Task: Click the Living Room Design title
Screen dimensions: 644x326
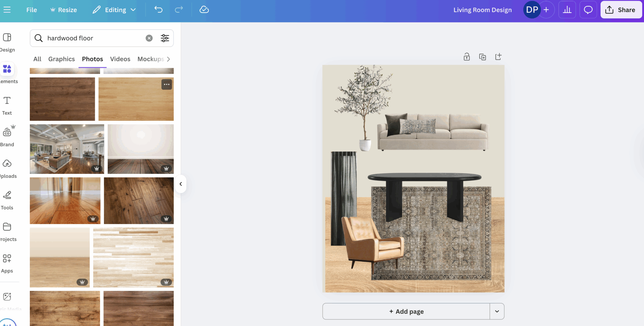Action: pos(482,10)
